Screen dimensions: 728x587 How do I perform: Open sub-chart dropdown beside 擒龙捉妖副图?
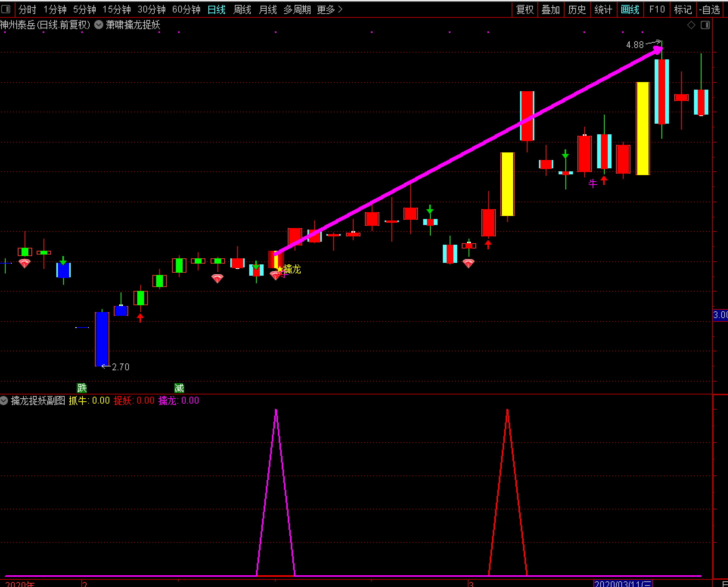(4, 401)
